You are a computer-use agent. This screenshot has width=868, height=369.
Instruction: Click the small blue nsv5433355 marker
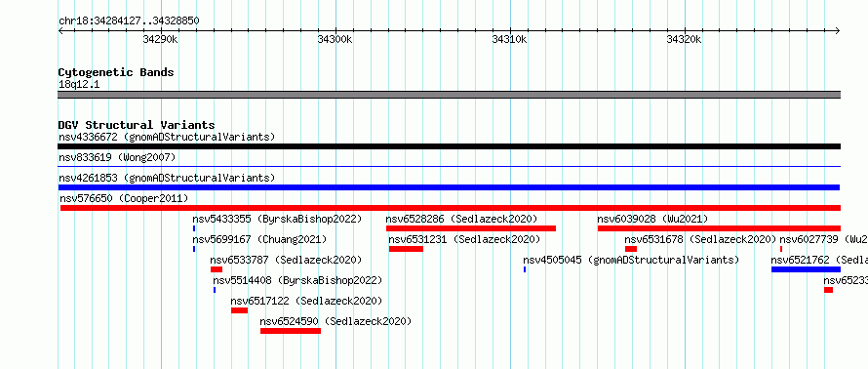tap(194, 228)
